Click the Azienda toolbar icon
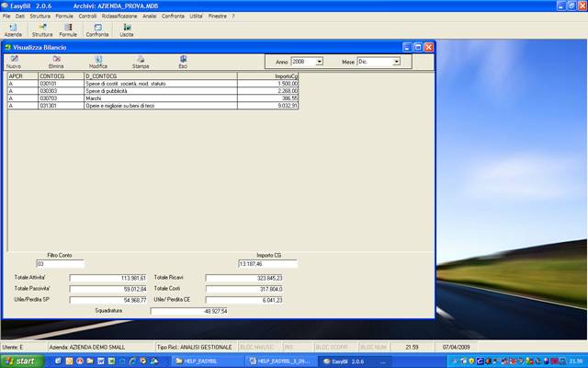The height and width of the screenshot is (368, 588). point(13,30)
